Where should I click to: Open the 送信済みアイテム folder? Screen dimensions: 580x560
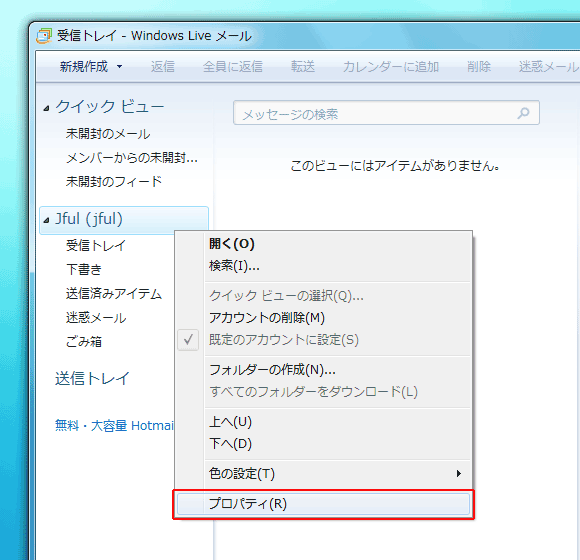point(114,294)
